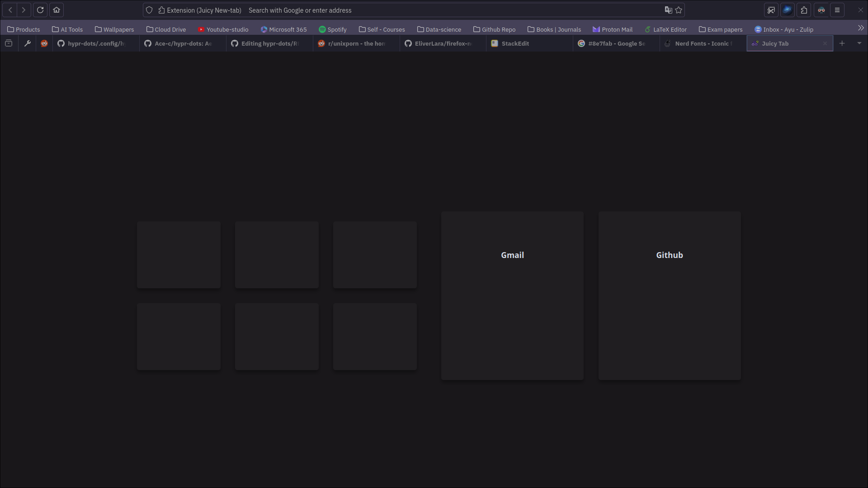
Task: Expand the overflow bookmarks chevron
Action: coord(861,28)
